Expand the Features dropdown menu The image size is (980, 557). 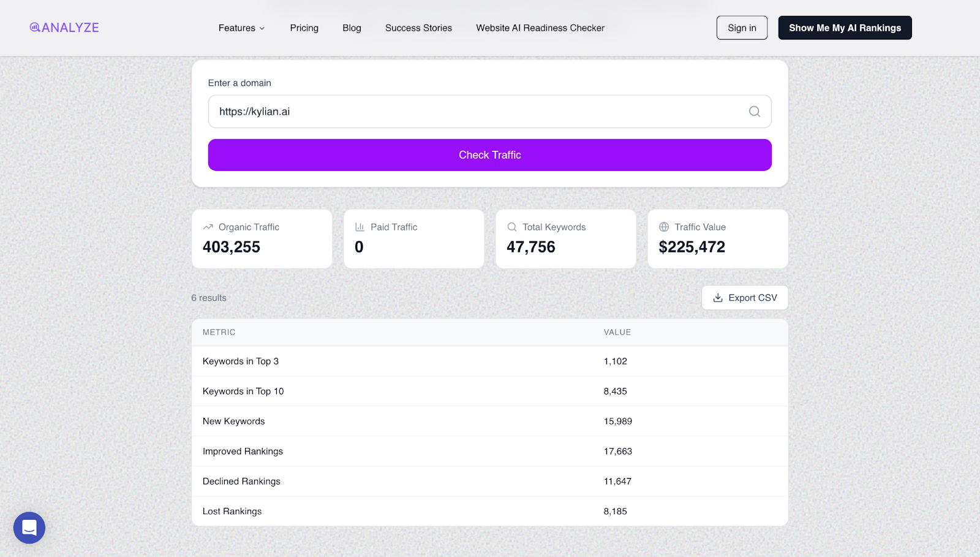238,28
